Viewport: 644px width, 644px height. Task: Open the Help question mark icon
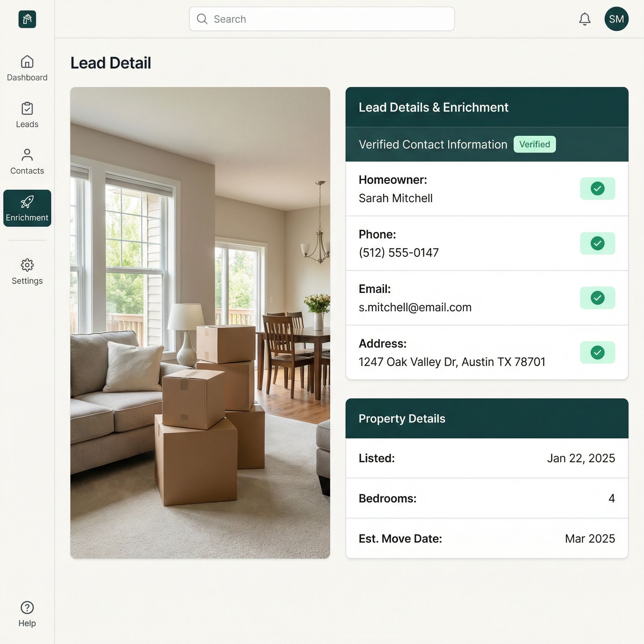[27, 607]
